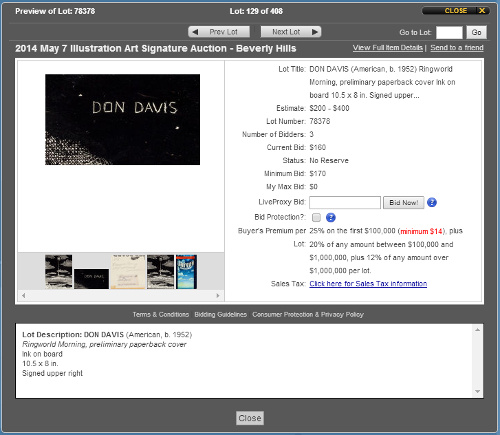Click lot description scroll up arrow
This screenshot has height=435, width=500.
tap(477, 330)
